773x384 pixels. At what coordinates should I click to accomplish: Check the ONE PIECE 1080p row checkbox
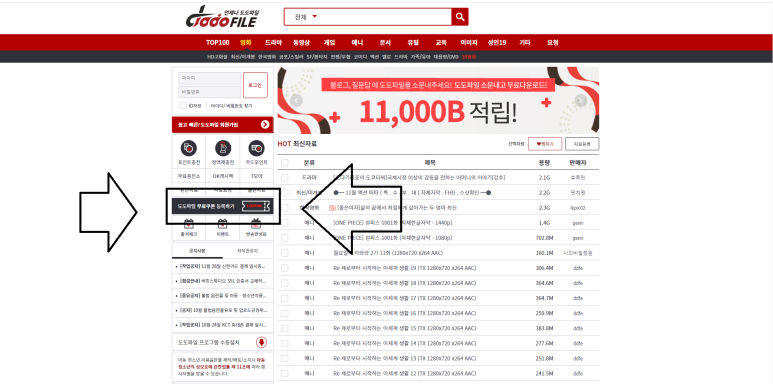point(284,238)
